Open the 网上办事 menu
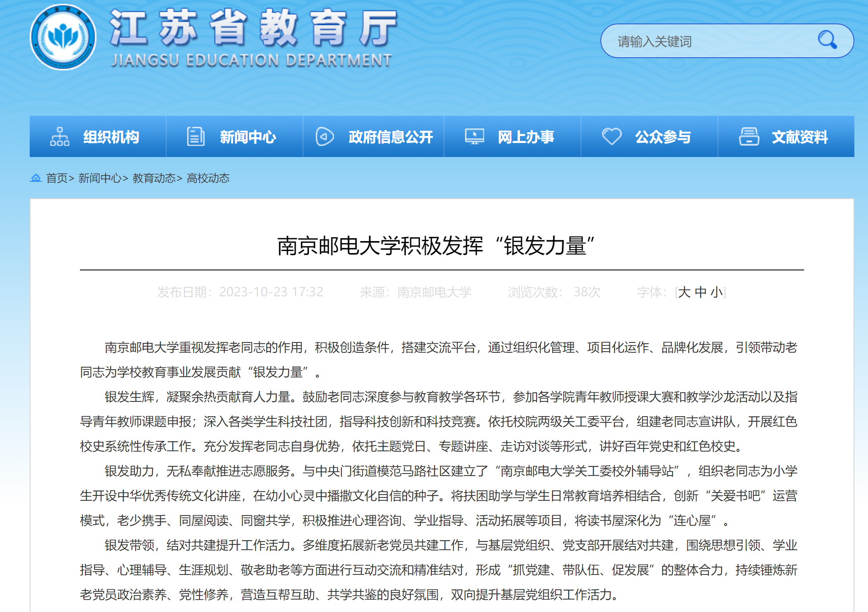This screenshot has width=868, height=612. (x=526, y=137)
